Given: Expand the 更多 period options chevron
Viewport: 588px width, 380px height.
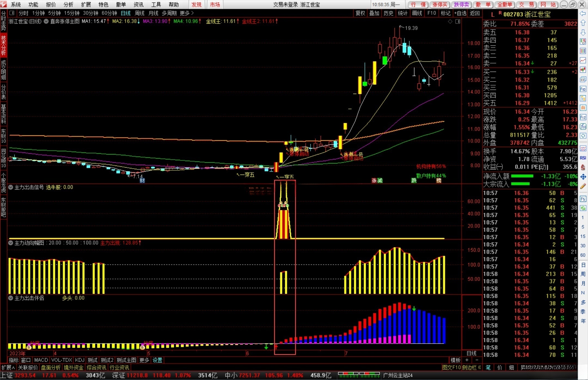Looking at the screenshot, I should pos(192,13).
